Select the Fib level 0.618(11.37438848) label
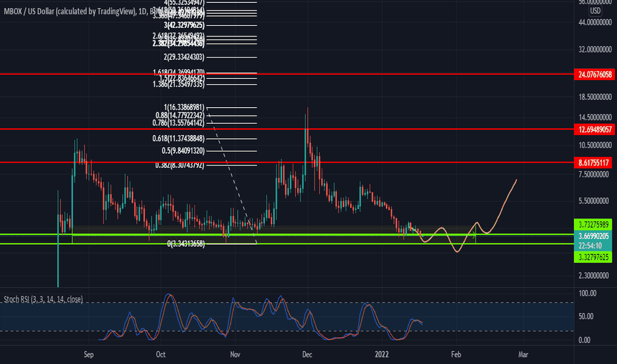The image size is (617, 364). point(179,138)
